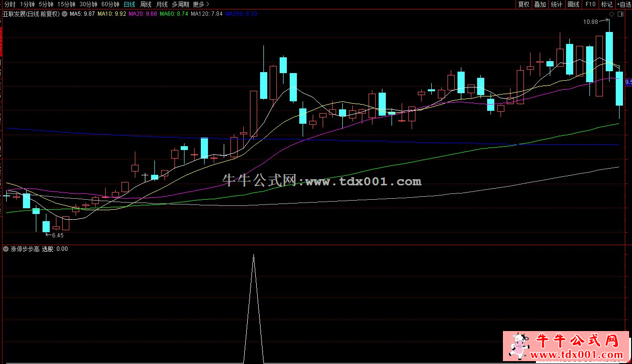Image resolution: width=632 pixels, height=364 pixels.
Task: Click the 10.88 high price label
Action: (x=590, y=22)
